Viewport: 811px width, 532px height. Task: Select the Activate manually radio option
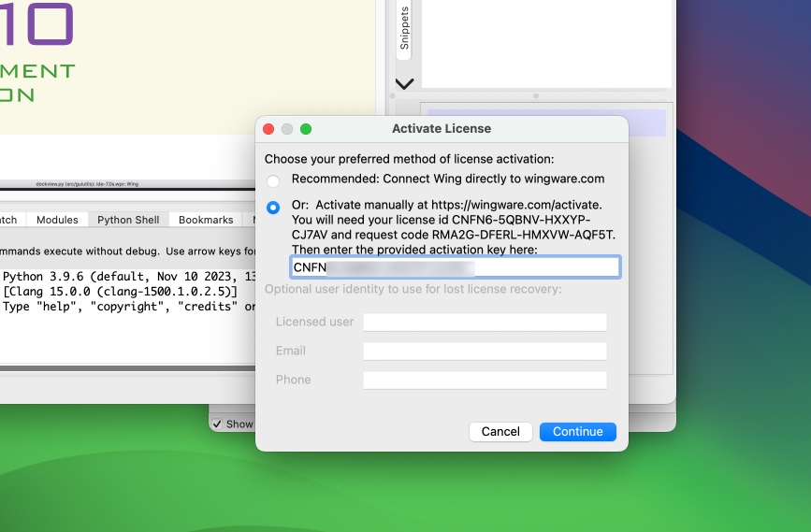[x=273, y=208]
